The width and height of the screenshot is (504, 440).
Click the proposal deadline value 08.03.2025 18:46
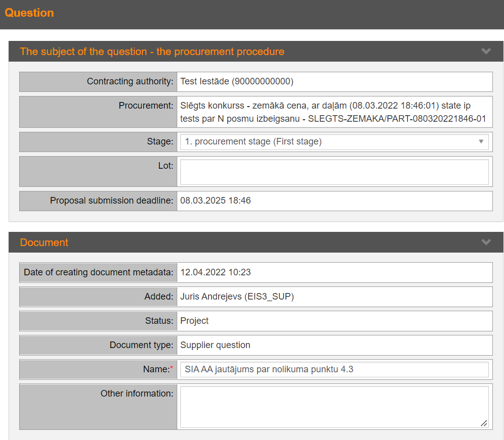[216, 201]
